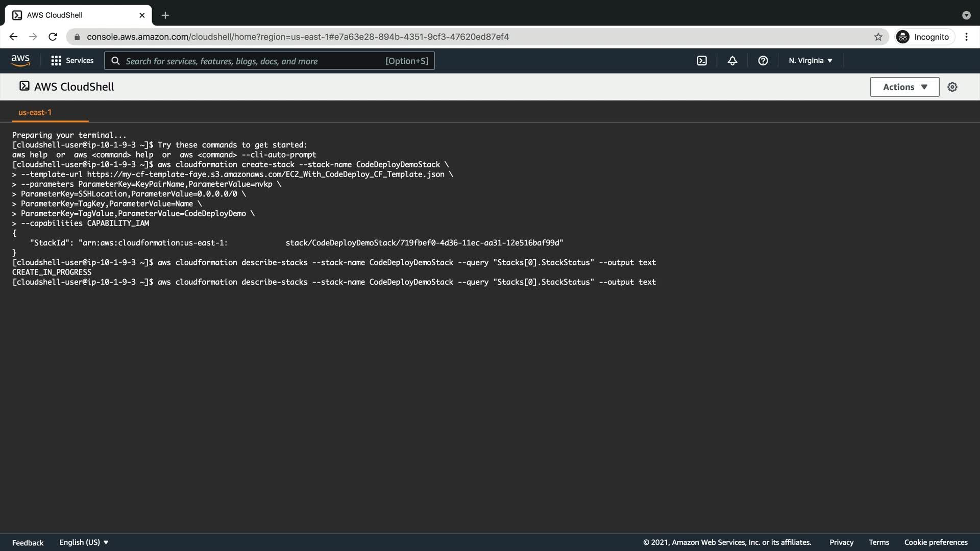
Task: Select the us-east-1 terminal tab
Action: [35, 112]
